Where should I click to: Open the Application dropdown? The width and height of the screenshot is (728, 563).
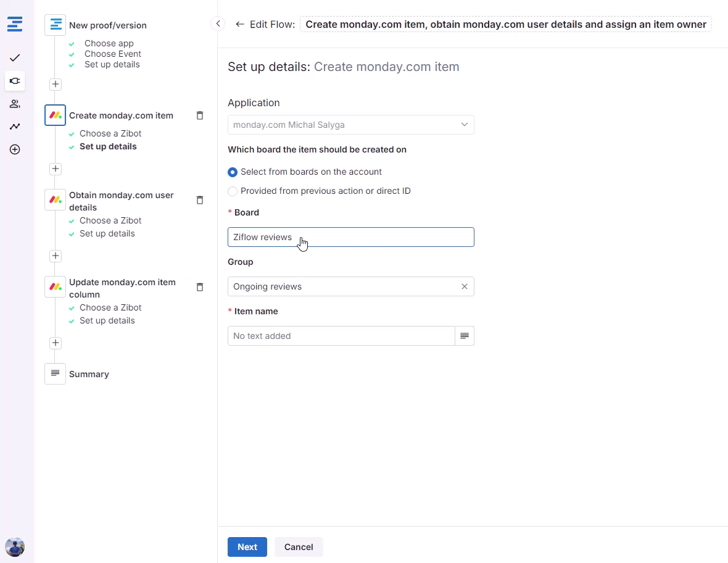[x=350, y=125]
